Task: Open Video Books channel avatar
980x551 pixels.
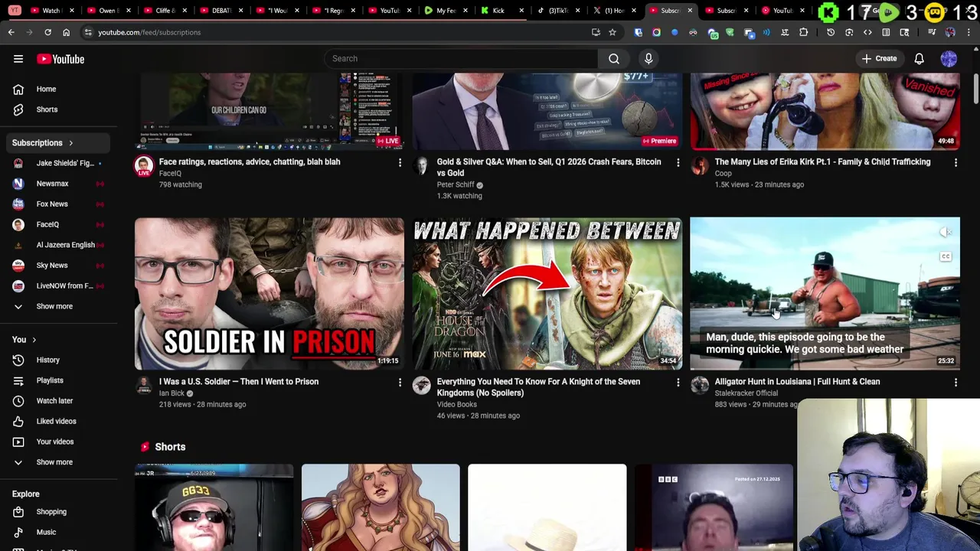Action: click(422, 386)
